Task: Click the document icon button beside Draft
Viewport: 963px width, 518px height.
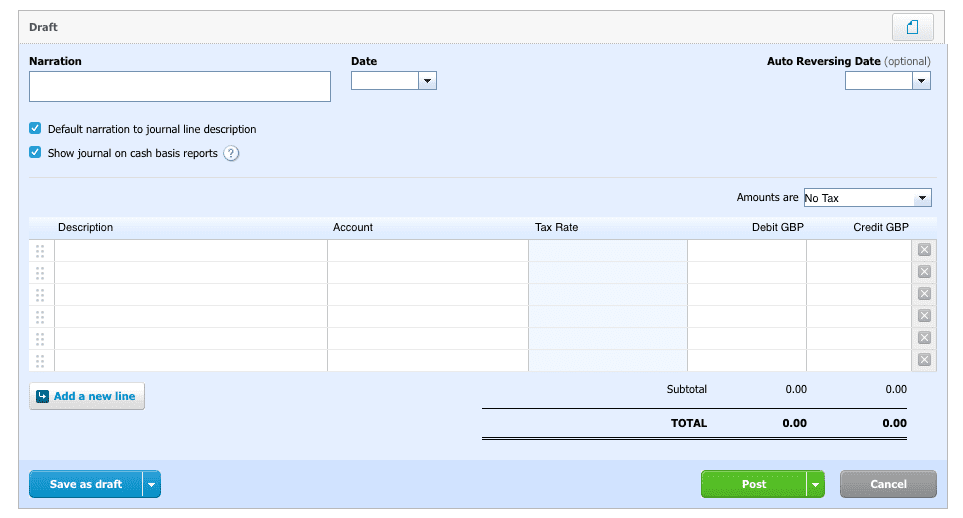Action: tap(913, 27)
